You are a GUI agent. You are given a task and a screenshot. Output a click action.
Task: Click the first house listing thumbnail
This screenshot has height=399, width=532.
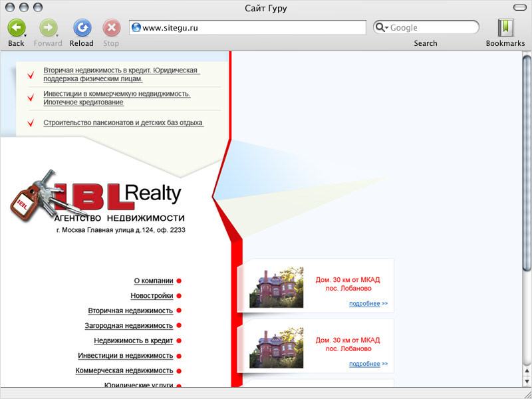[277, 287]
